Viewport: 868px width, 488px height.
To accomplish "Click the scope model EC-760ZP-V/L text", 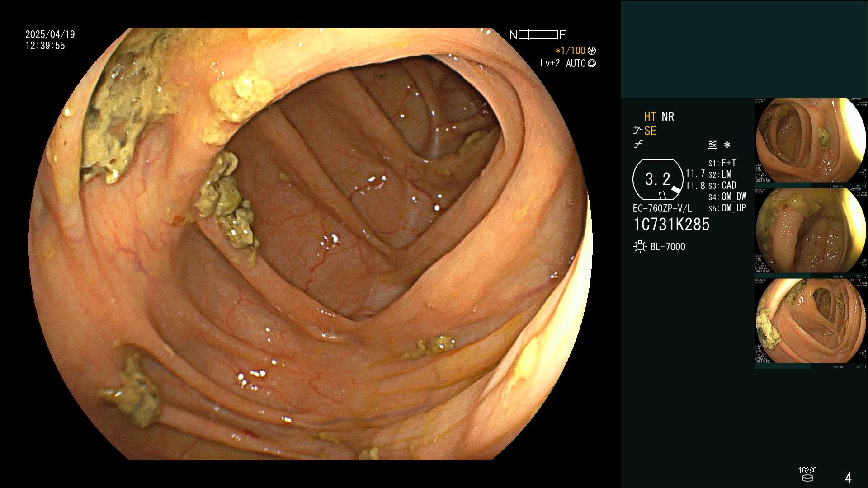I will point(662,209).
